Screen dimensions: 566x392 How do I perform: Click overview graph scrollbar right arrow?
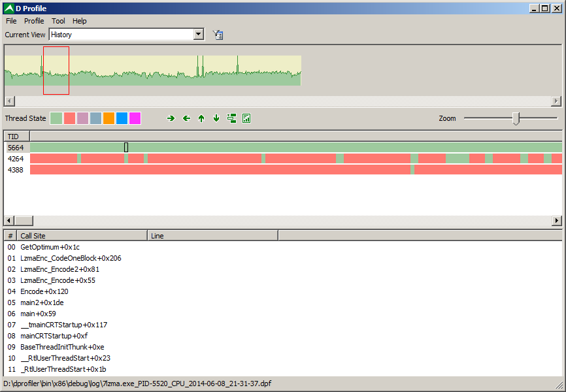tap(556, 101)
